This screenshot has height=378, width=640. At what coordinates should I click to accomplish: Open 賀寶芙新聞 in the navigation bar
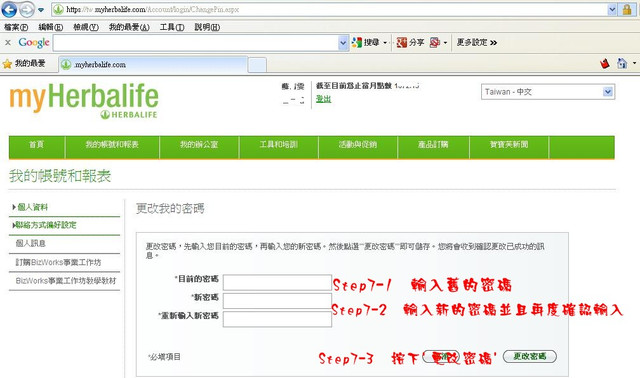point(509,145)
